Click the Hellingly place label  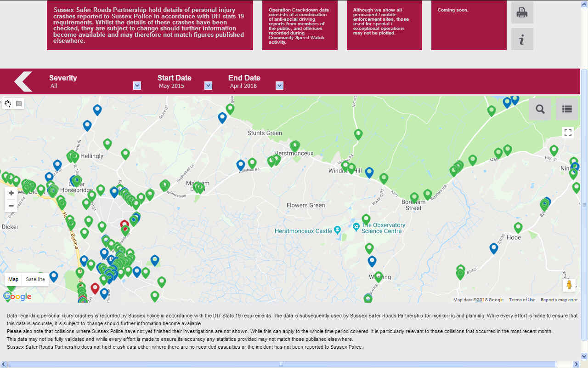pyautogui.click(x=92, y=156)
